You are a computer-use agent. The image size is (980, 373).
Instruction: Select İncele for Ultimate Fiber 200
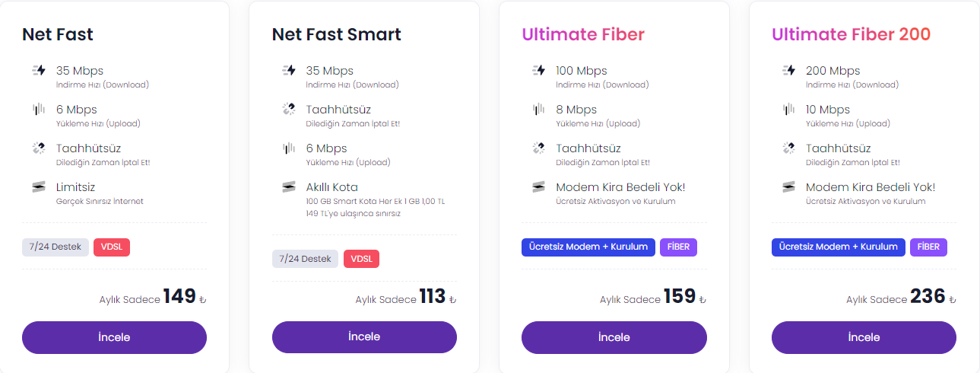pos(864,337)
